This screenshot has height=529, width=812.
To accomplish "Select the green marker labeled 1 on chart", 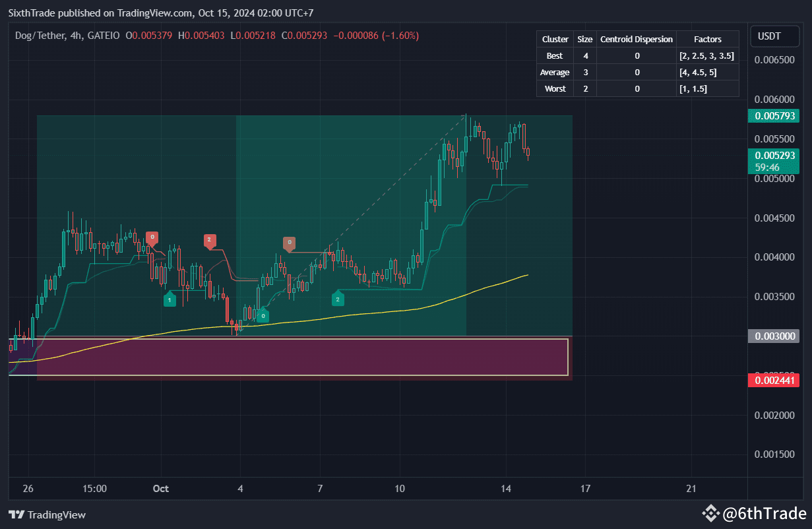I will [170, 299].
